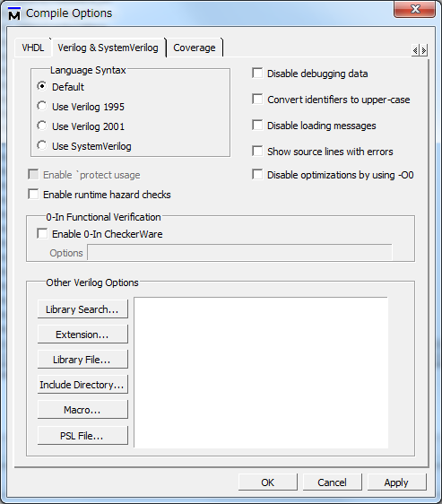The width and height of the screenshot is (442, 504).
Task: Cancel the compile options changes
Action: point(332,482)
